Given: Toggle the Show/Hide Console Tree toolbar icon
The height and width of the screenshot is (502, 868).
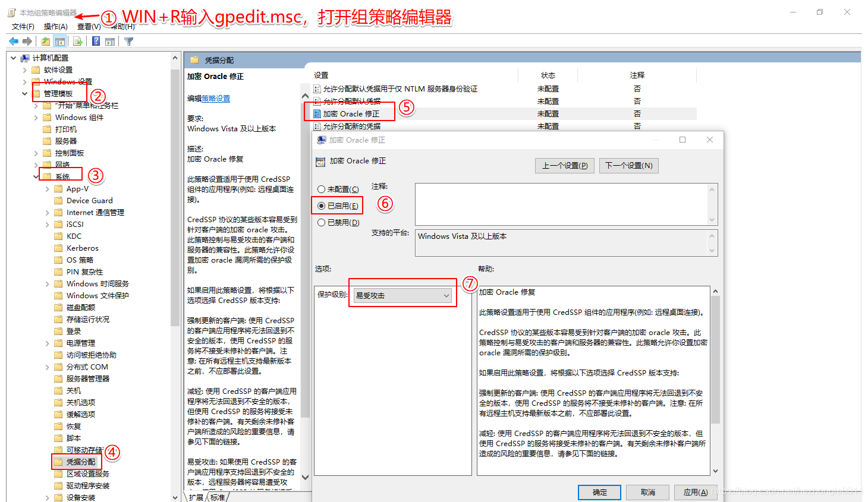Looking at the screenshot, I should pos(60,41).
